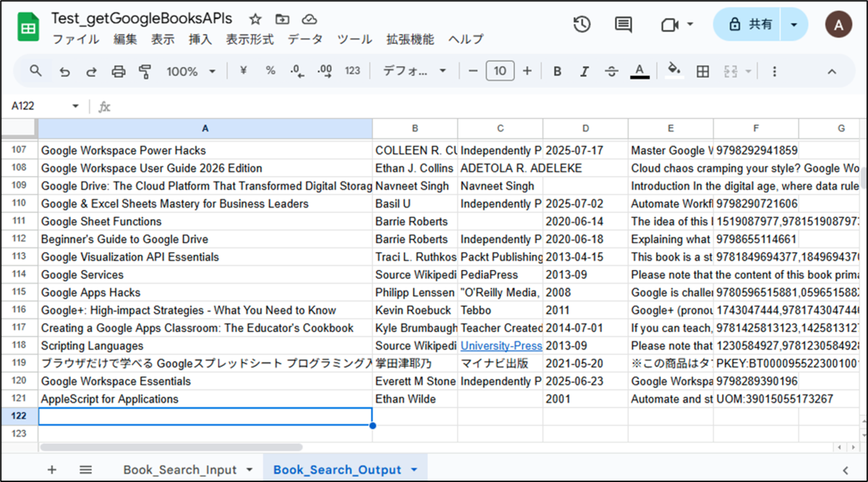Open the データ menu
This screenshot has height=482, width=868.
(x=305, y=40)
